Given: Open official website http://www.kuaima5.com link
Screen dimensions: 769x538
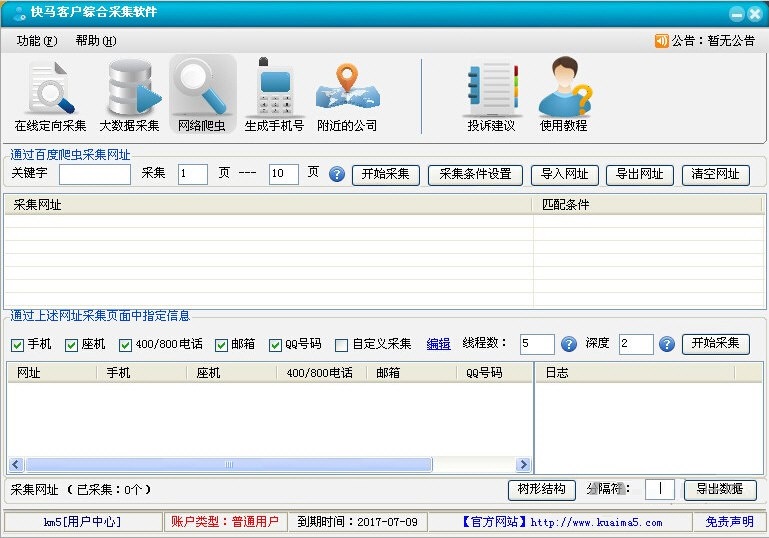Looking at the screenshot, I should [x=596, y=522].
